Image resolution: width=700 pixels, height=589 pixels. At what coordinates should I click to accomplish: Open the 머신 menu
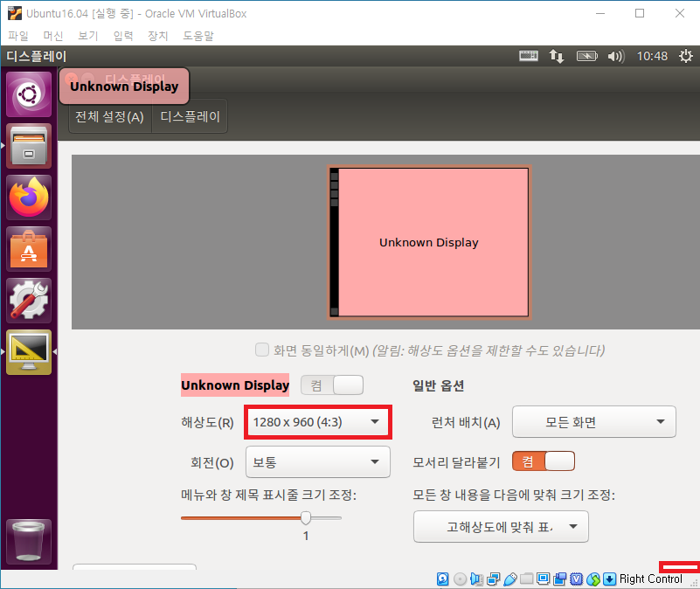(x=53, y=36)
